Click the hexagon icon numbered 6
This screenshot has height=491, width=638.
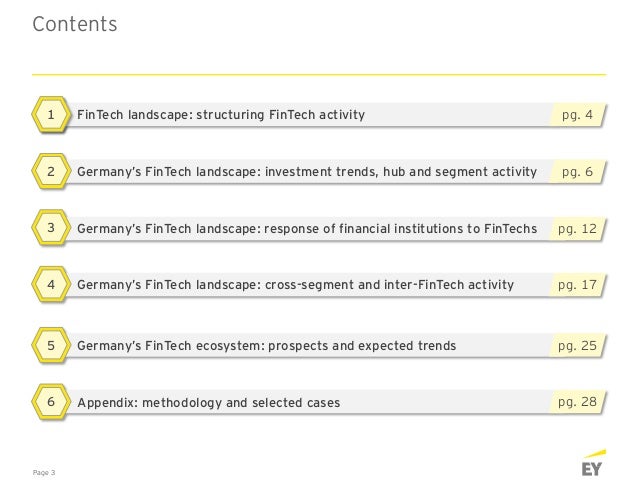pos(50,402)
